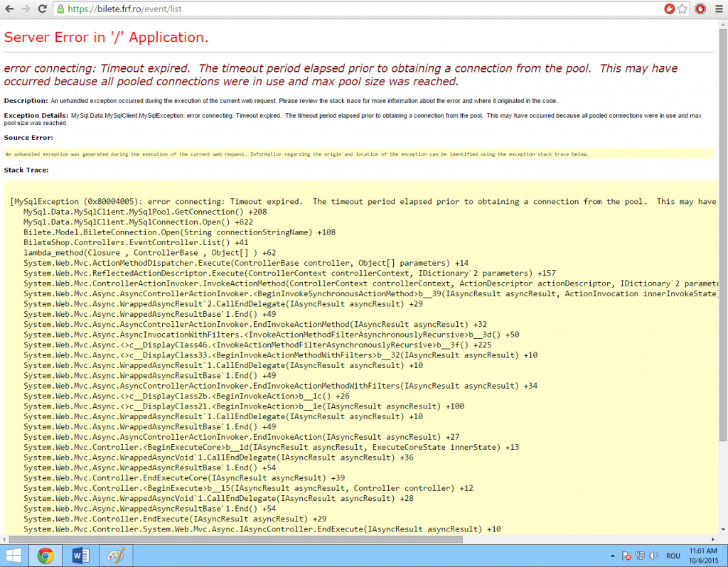Show hidden system tray icons
The image size is (728, 567).
pos(613,556)
